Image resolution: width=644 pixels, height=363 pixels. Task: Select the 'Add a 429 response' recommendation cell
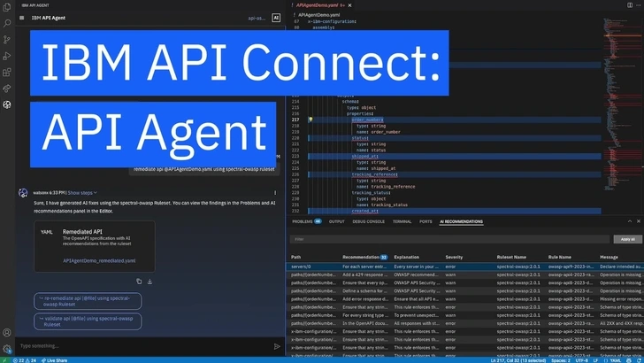(364, 274)
